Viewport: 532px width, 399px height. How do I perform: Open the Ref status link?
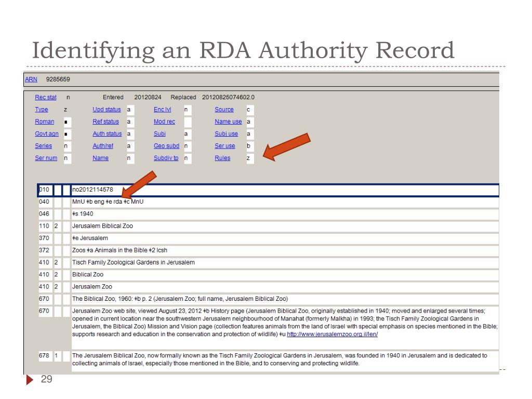105,122
